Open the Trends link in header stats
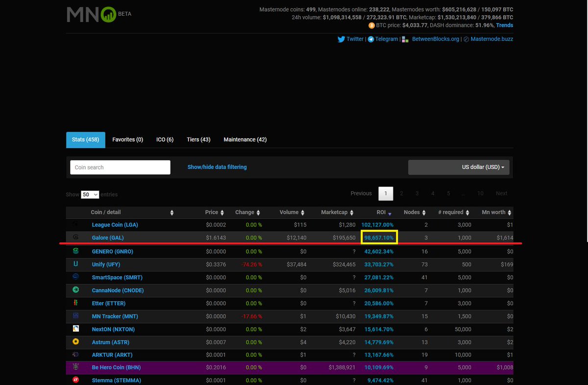Image resolution: width=588 pixels, height=385 pixels. click(x=504, y=25)
